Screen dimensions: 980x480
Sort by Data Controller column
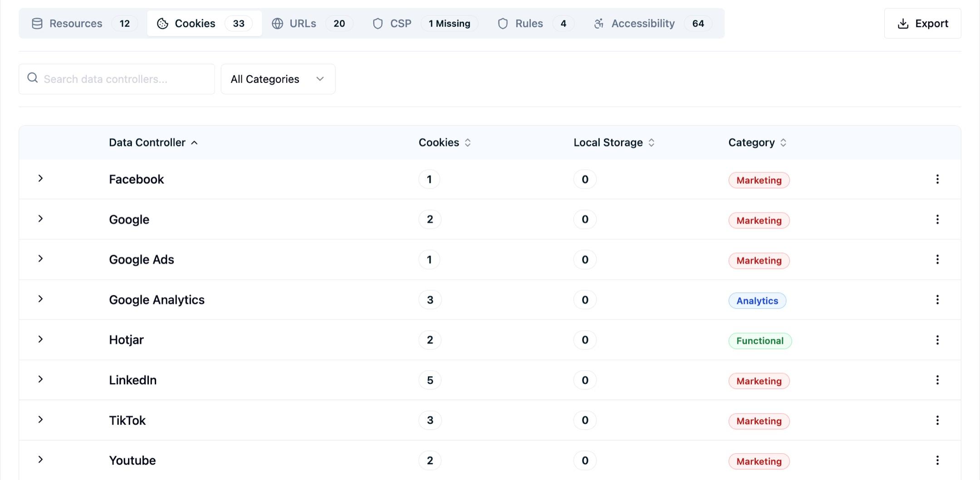point(153,142)
